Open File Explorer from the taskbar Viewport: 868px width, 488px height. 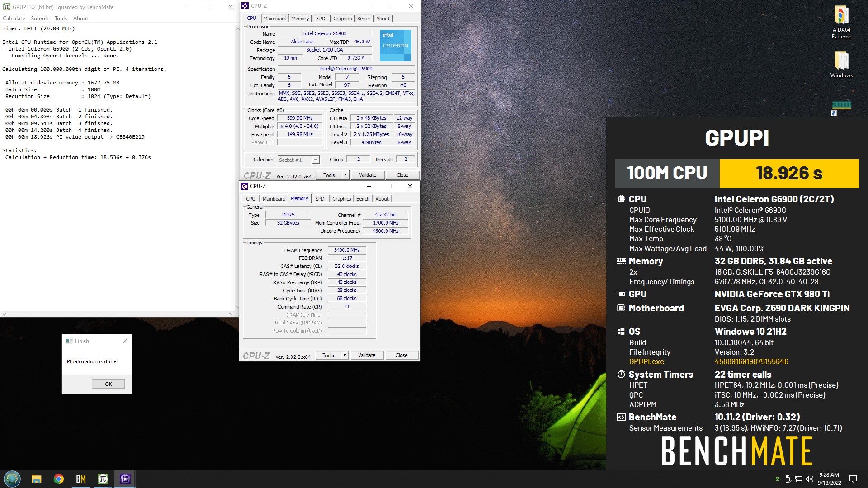37,479
